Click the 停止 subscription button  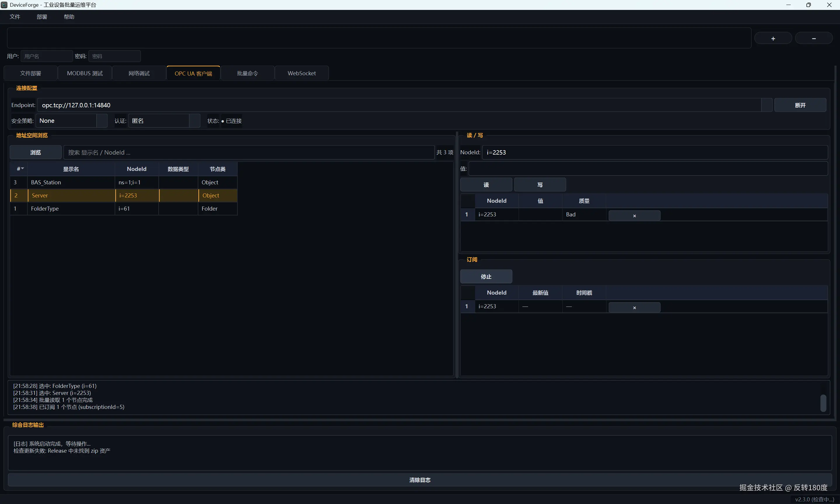point(486,276)
